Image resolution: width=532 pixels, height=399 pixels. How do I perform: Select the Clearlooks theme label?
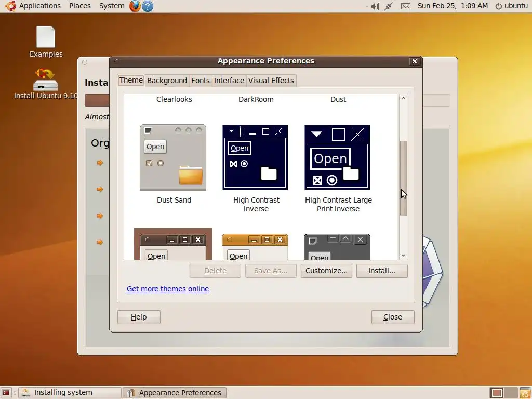point(174,99)
